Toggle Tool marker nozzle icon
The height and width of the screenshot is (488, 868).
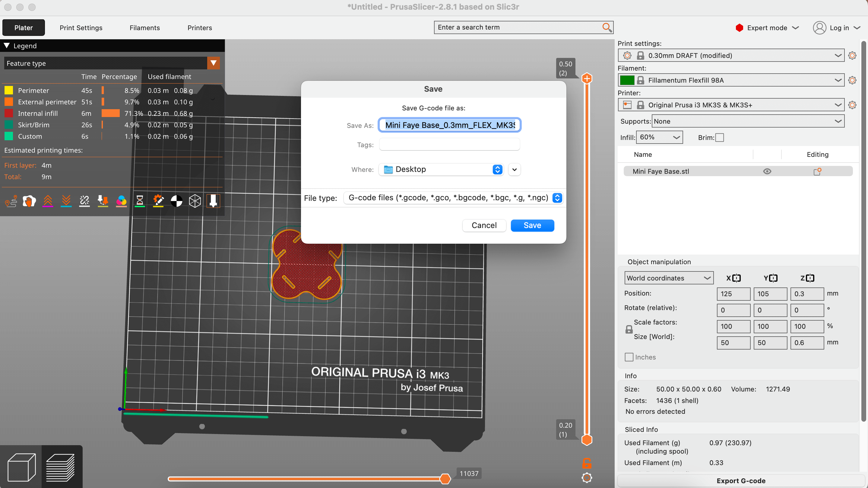(x=213, y=201)
